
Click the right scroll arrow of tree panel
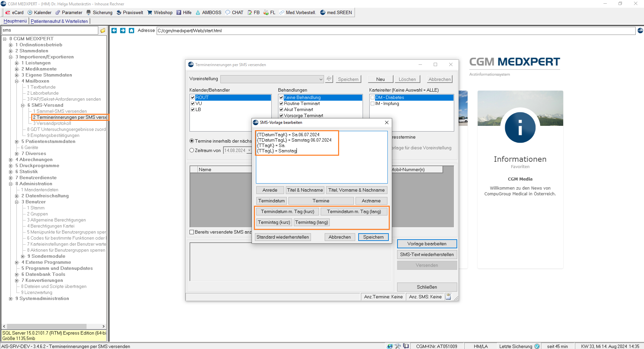point(103,326)
